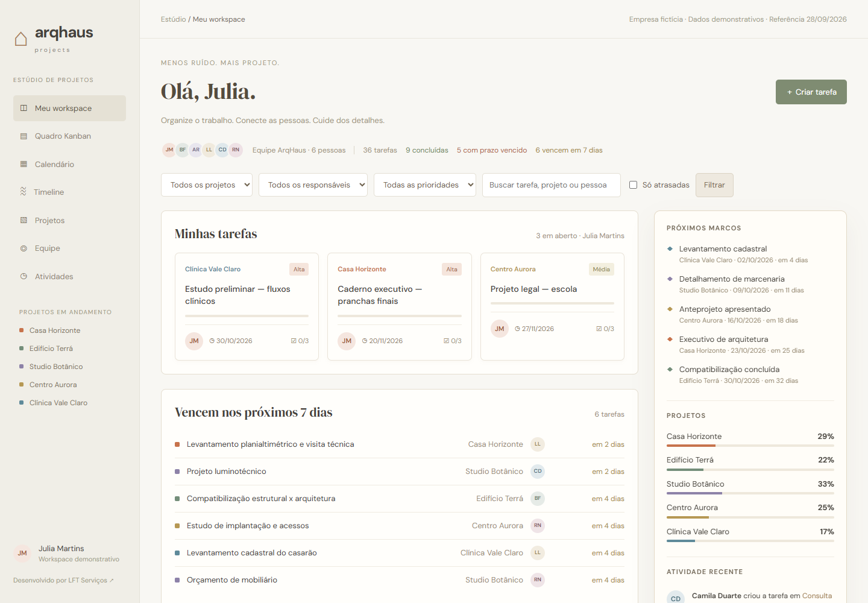Click the Casa Horizonte progress bar
The width and height of the screenshot is (868, 603).
click(750, 446)
